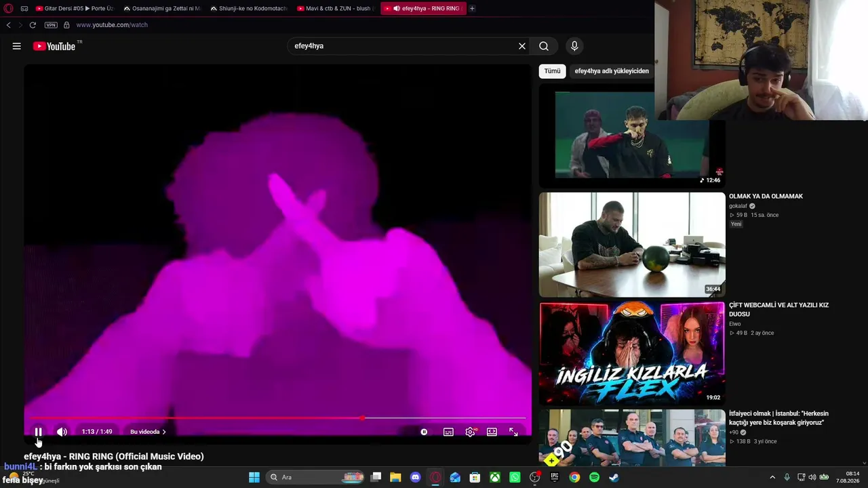Open the firefighters video thumbnail
Screen dimensions: 868x488
632,438
